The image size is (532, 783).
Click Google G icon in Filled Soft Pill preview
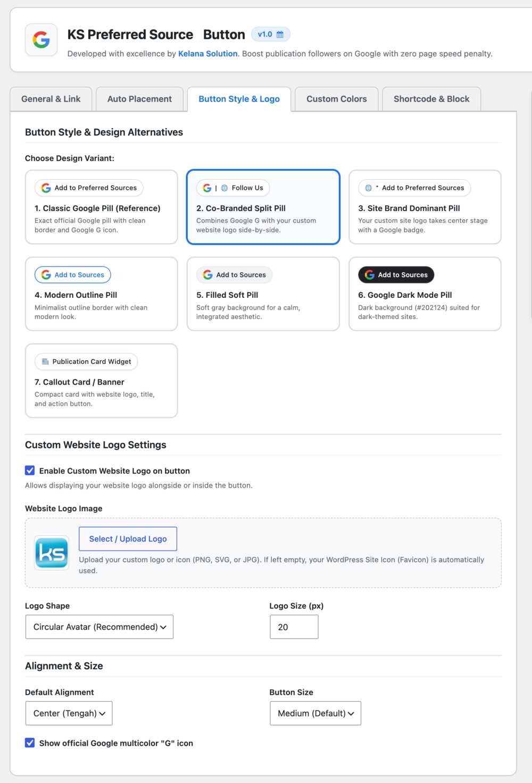(207, 274)
